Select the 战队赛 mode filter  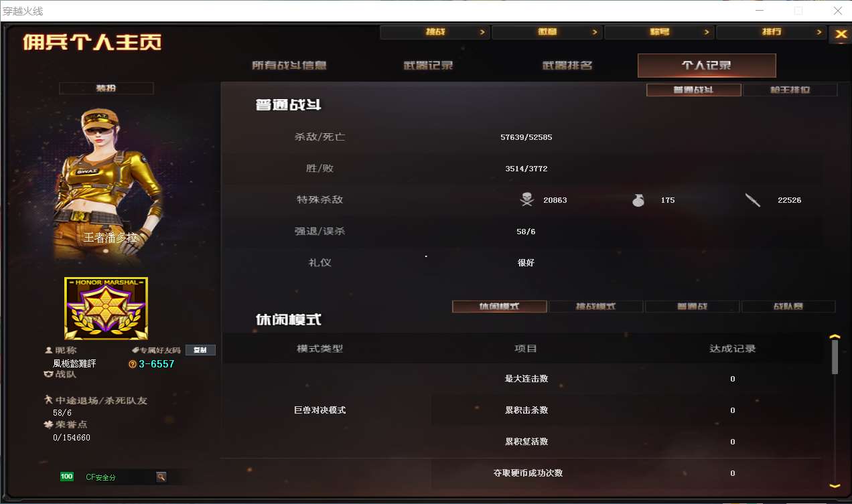[x=788, y=307]
